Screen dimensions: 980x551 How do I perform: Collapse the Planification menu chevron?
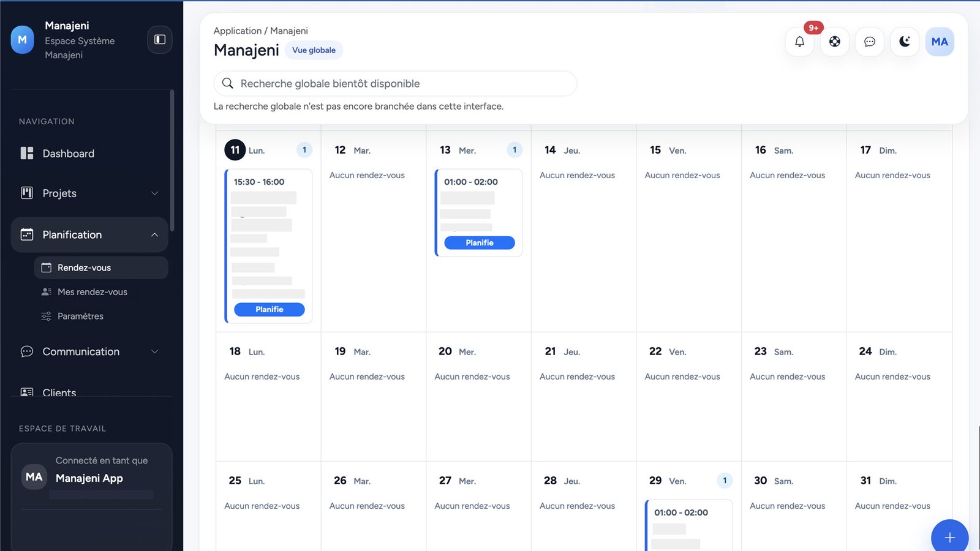pos(154,234)
